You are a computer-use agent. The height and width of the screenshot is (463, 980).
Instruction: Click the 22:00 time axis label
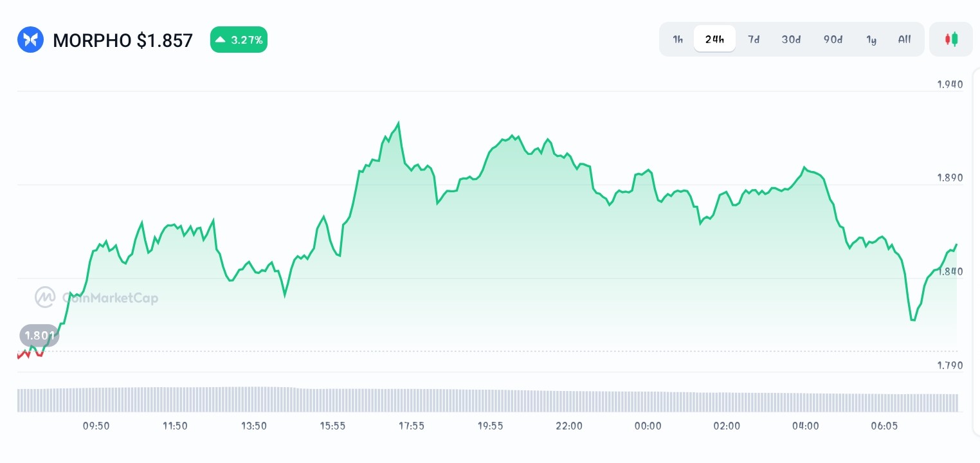click(569, 426)
